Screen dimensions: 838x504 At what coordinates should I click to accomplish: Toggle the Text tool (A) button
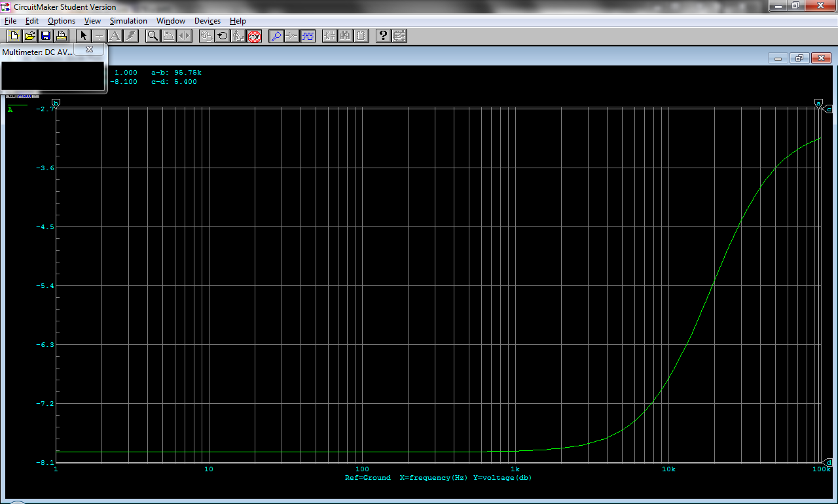(x=115, y=36)
